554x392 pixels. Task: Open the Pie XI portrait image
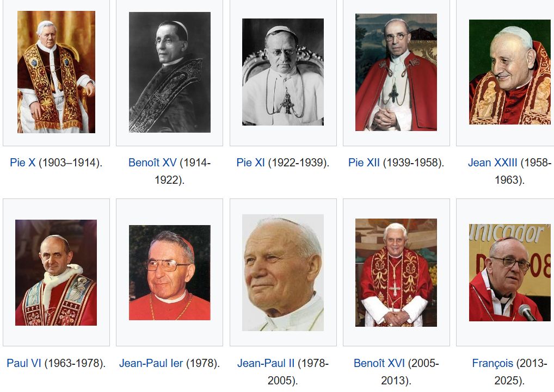click(282, 72)
